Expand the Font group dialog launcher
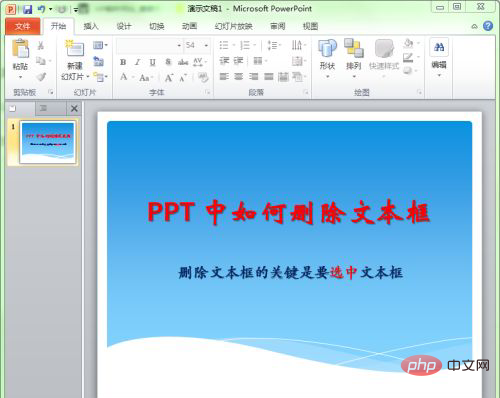This screenshot has width=500, height=398. pos(208,92)
